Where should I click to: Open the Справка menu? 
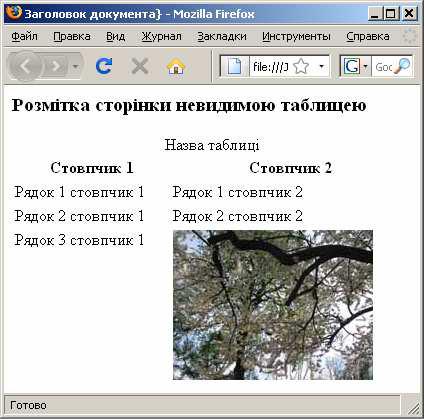coord(368,36)
